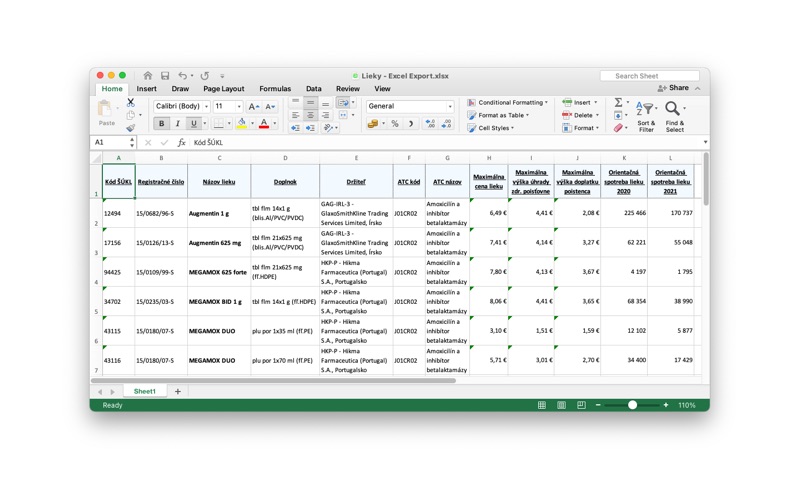This screenshot has width=800, height=500.
Task: Expand Conditional Formatting menu
Action: (x=508, y=103)
